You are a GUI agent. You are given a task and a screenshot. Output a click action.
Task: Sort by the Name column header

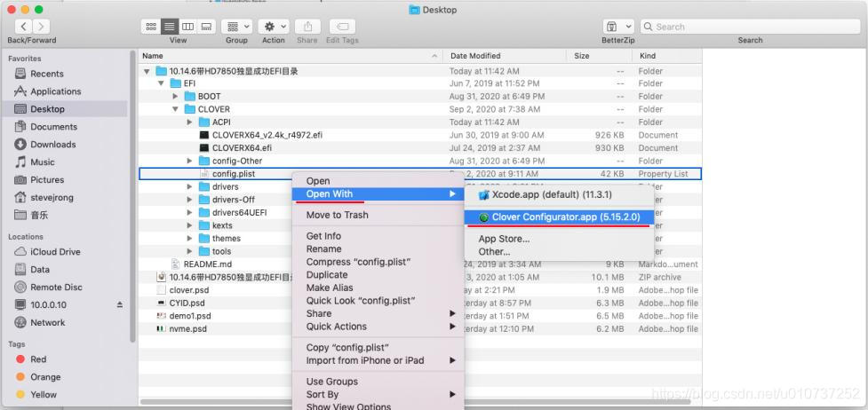pyautogui.click(x=291, y=56)
